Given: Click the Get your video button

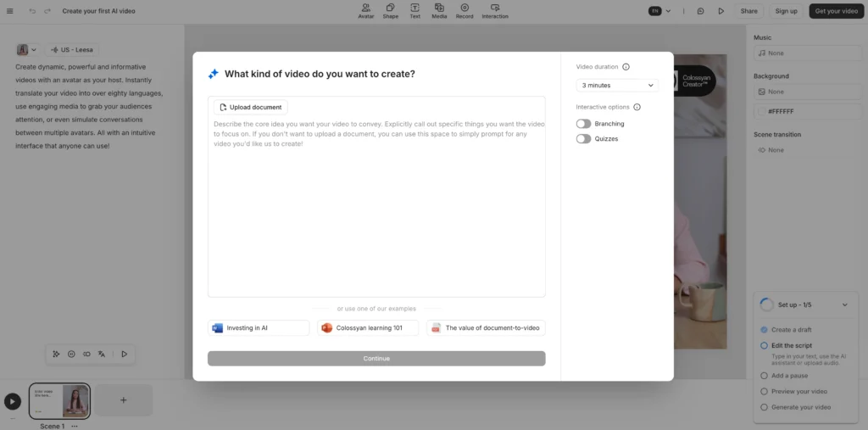Looking at the screenshot, I should pyautogui.click(x=837, y=11).
